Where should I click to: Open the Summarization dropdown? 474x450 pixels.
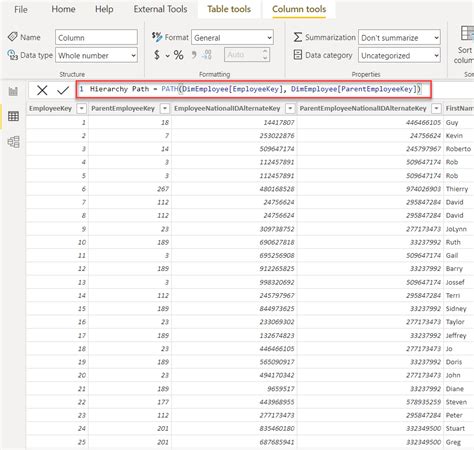click(399, 38)
